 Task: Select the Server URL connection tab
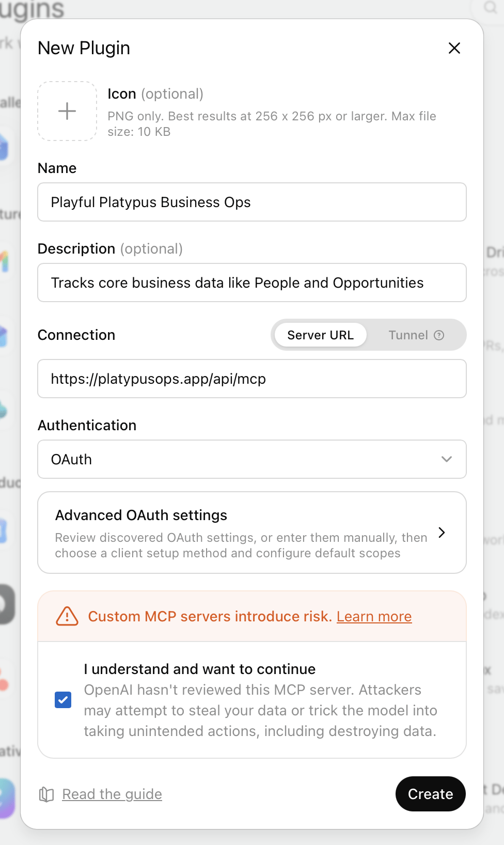tap(320, 335)
